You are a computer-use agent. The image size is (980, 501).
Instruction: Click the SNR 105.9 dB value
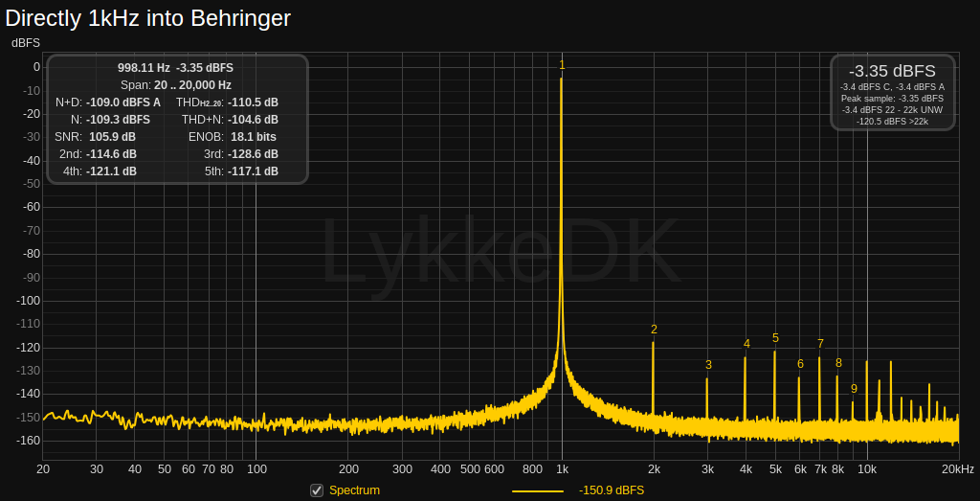[x=113, y=136]
